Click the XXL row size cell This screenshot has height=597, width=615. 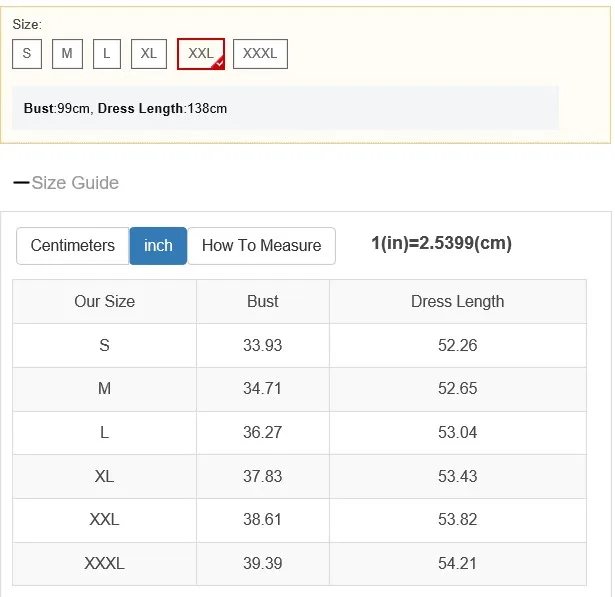click(x=104, y=520)
